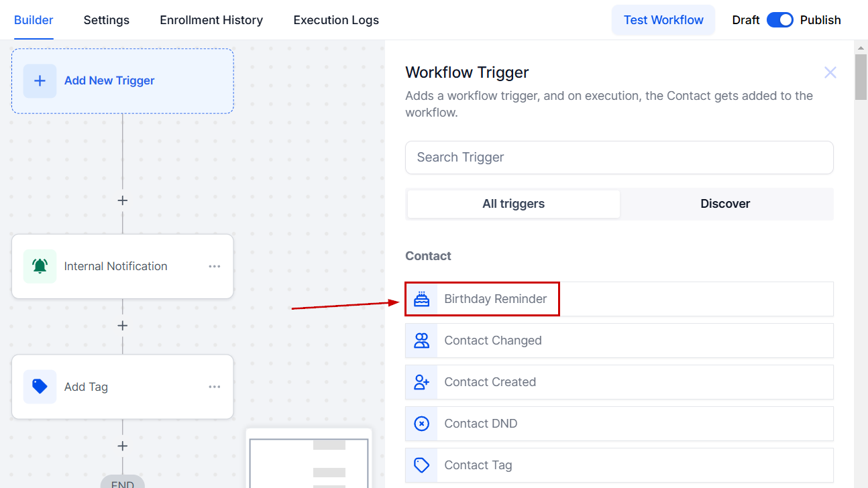Click Contact Tag tag icon
The image size is (868, 488).
pyautogui.click(x=421, y=465)
